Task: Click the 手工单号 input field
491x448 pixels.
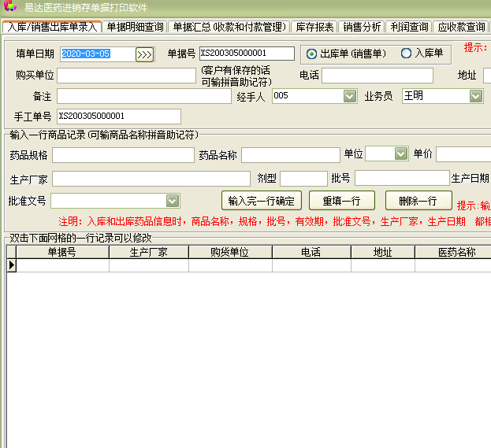Action: tap(119, 117)
